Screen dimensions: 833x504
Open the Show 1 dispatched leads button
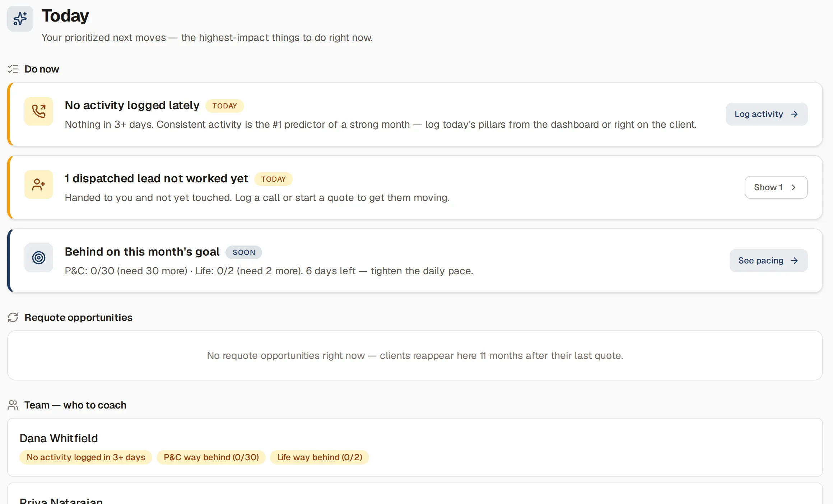tap(776, 187)
